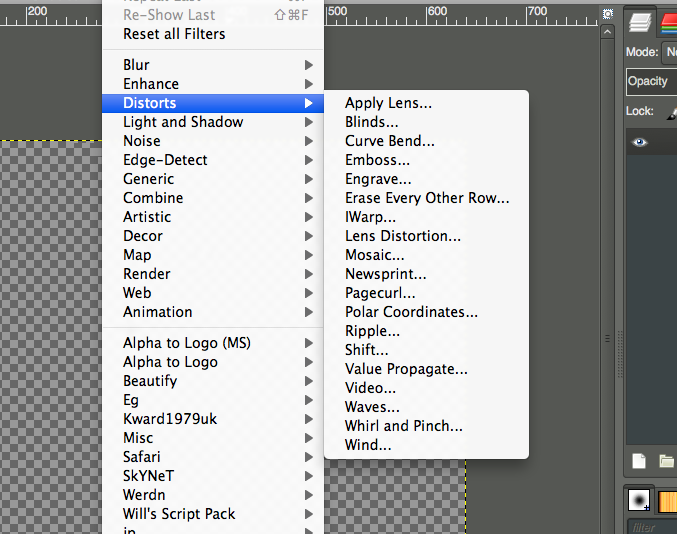Viewport: 677px width, 534px height.
Task: Choose Video... filter
Action: tap(426, 388)
